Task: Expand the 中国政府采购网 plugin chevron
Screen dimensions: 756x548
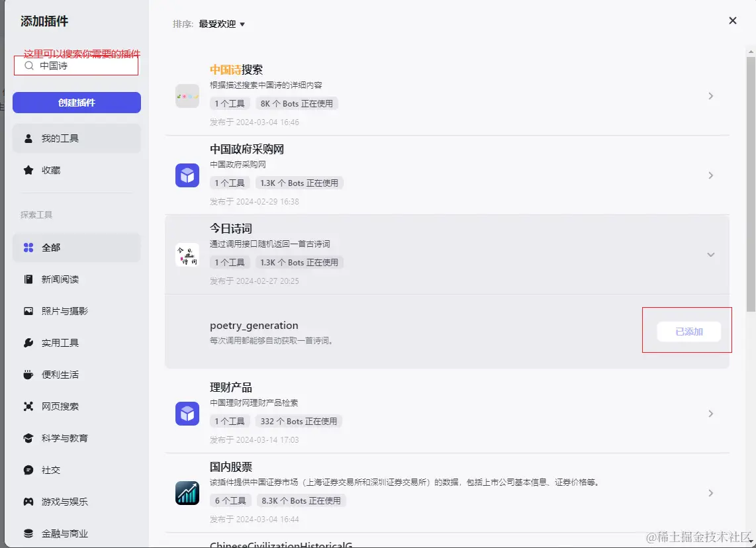Action: point(711,175)
